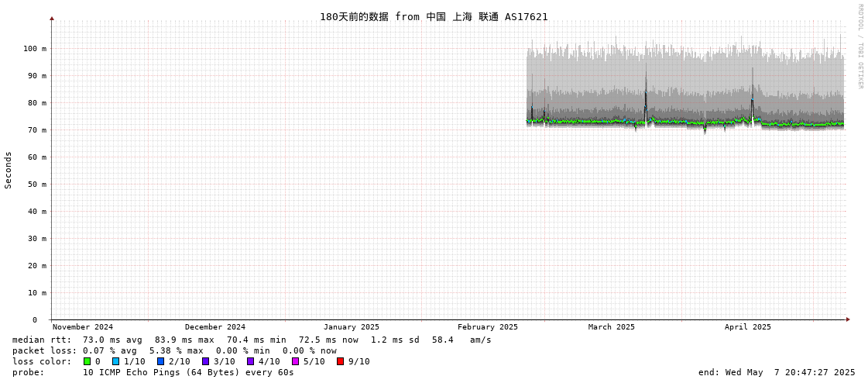Click the red 9/10 loss swatch
This screenshot has width=868, height=383.
[340, 361]
